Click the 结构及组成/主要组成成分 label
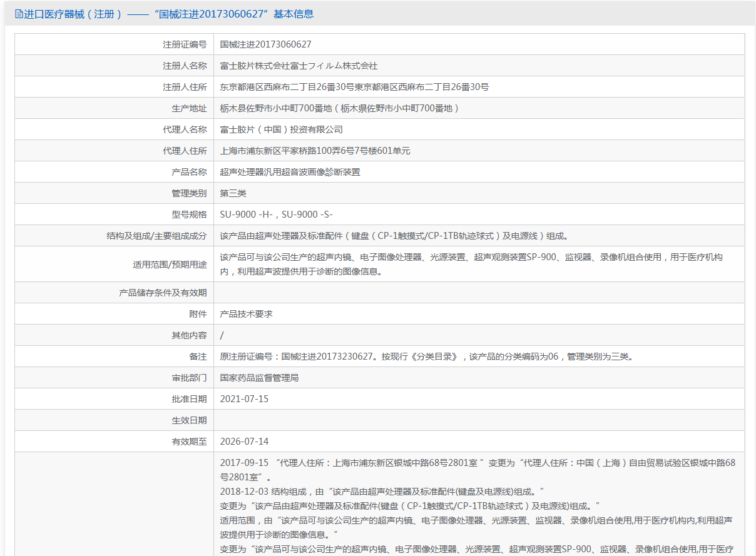The image size is (756, 556). (x=156, y=236)
